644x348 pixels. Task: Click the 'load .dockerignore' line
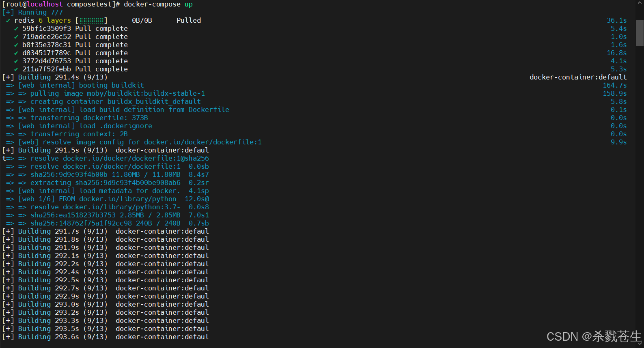pyautogui.click(x=79, y=126)
